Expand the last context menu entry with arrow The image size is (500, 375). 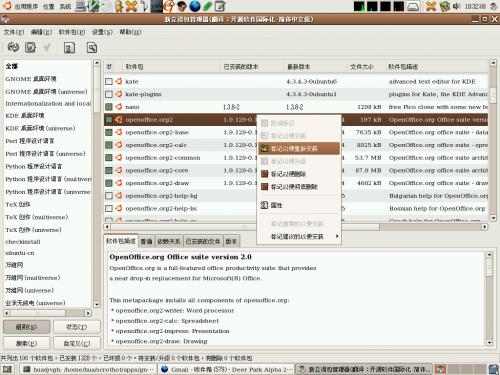299,236
